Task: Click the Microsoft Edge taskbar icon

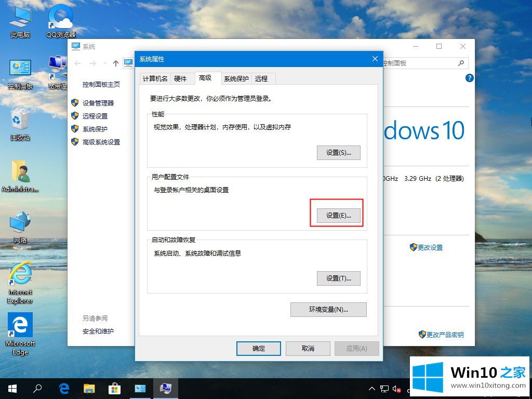Action: coord(64,388)
